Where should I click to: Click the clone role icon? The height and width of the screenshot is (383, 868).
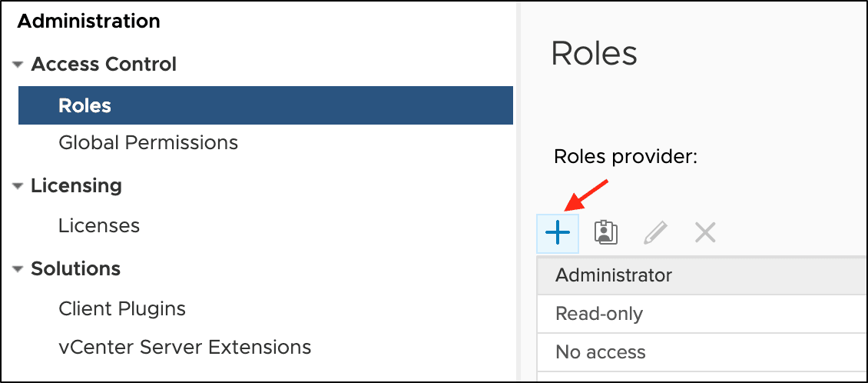point(606,232)
